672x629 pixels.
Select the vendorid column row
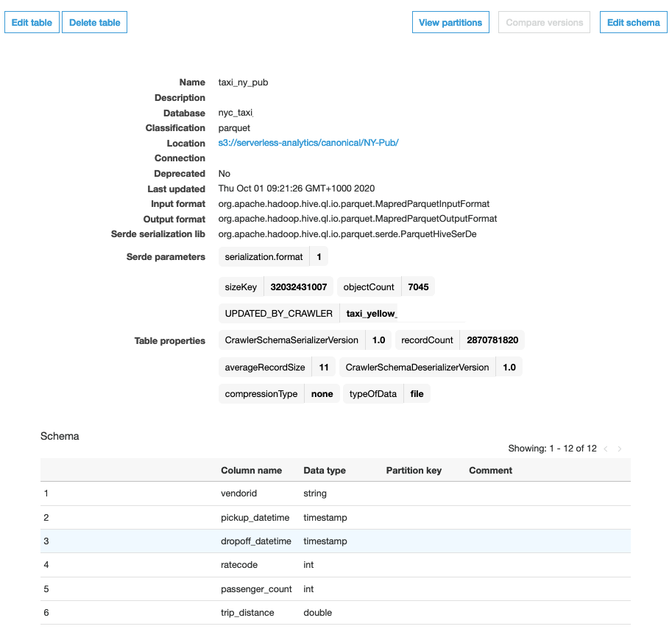pyautogui.click(x=336, y=493)
